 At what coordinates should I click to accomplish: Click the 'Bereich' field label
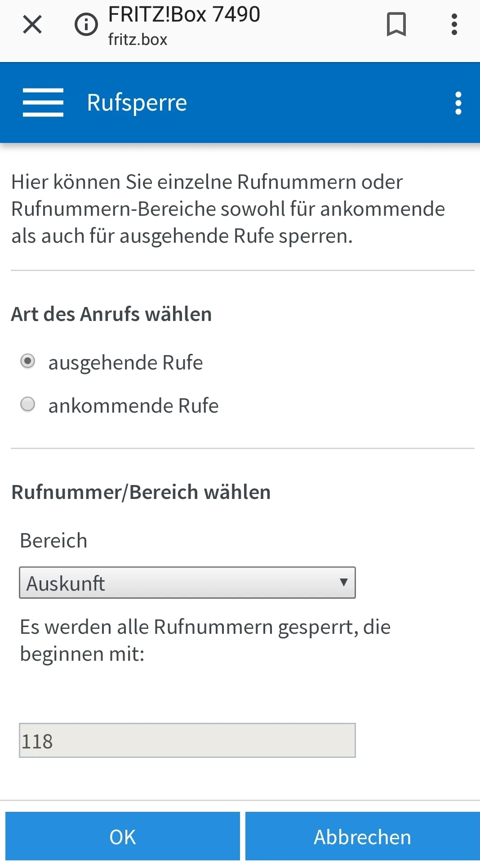[53, 540]
